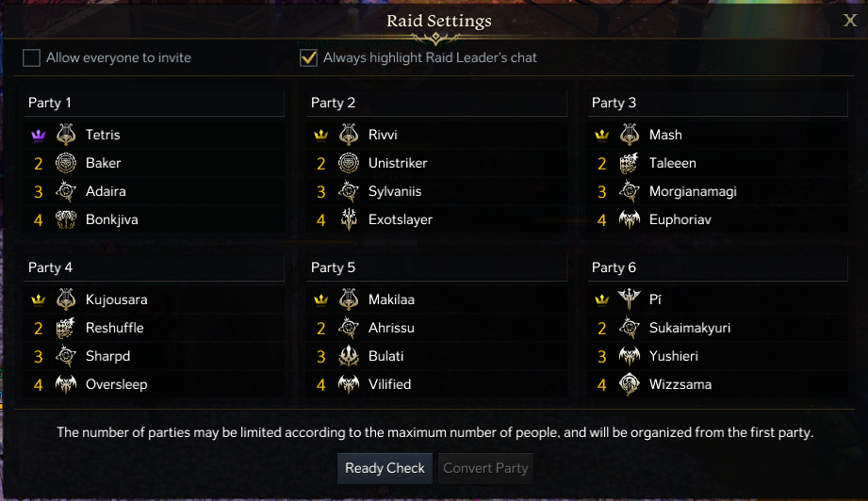
Task: Click Bonkjiva's class icon
Action: click(66, 219)
